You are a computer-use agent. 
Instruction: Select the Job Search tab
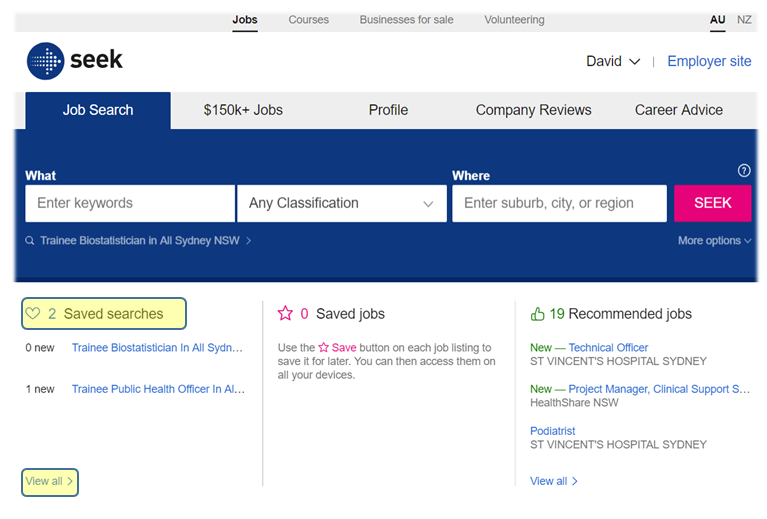[98, 111]
